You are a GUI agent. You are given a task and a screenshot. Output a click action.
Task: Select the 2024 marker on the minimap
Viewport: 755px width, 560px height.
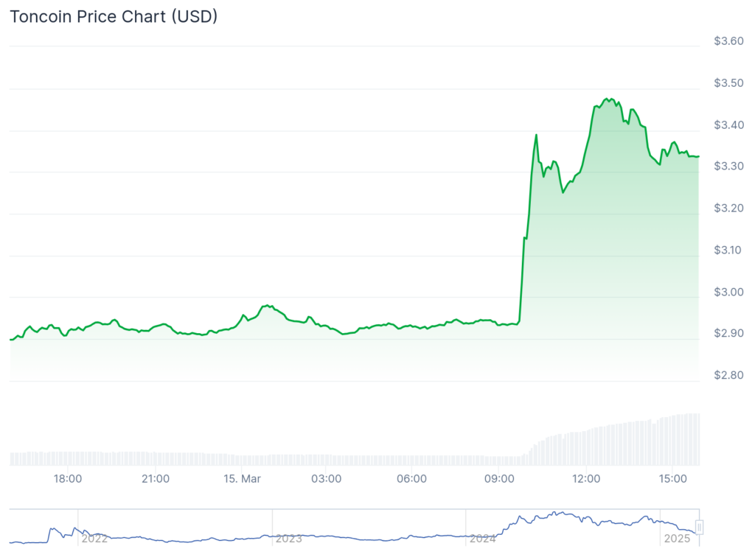click(484, 539)
